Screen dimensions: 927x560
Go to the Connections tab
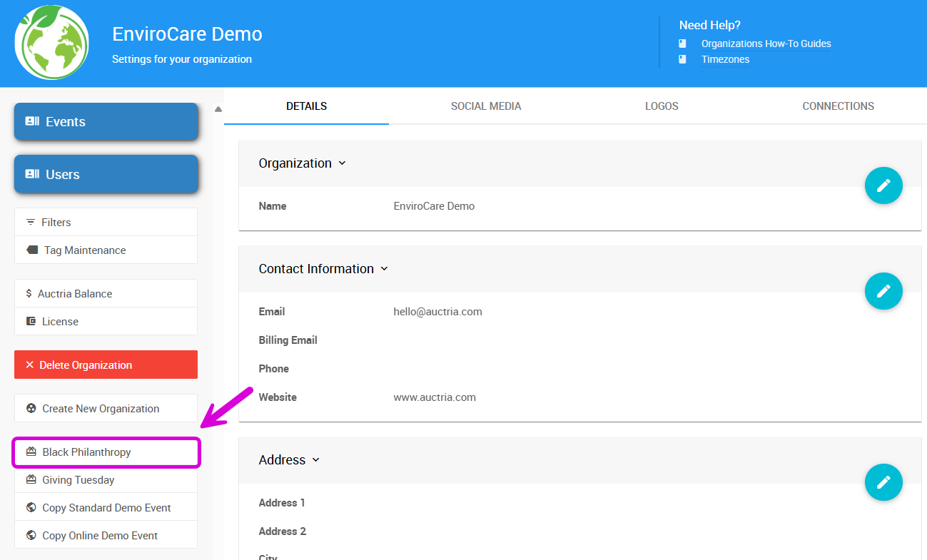tap(838, 106)
